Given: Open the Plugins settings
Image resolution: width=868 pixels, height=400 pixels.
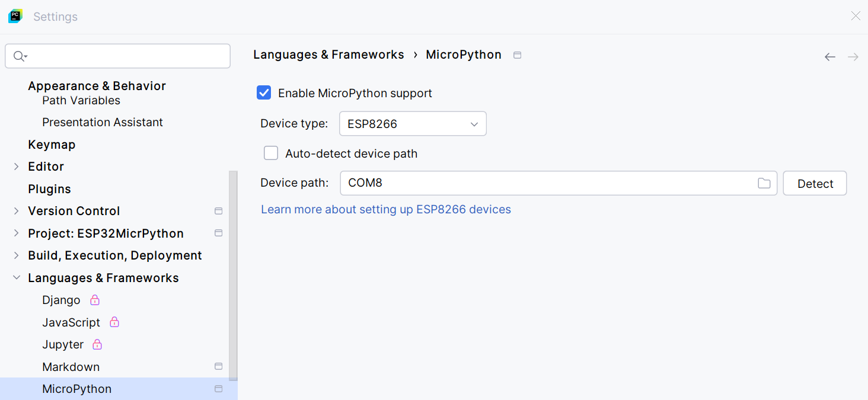Looking at the screenshot, I should pyautogui.click(x=49, y=189).
